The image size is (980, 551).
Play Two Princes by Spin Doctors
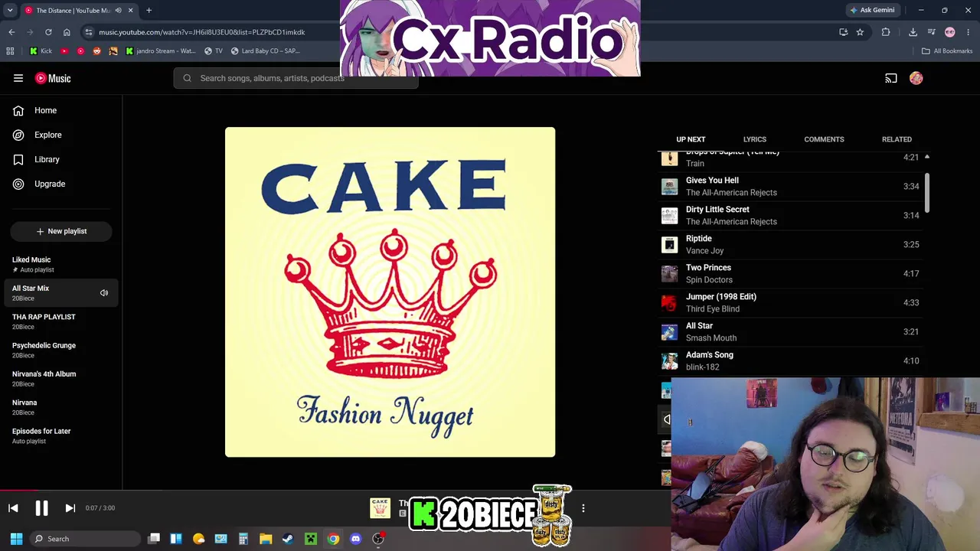point(791,273)
